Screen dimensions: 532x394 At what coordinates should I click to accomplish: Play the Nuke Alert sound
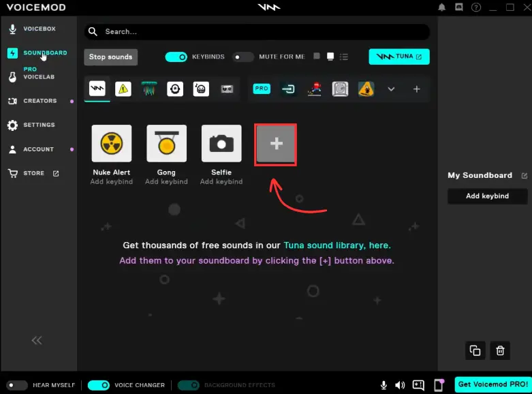(112, 143)
